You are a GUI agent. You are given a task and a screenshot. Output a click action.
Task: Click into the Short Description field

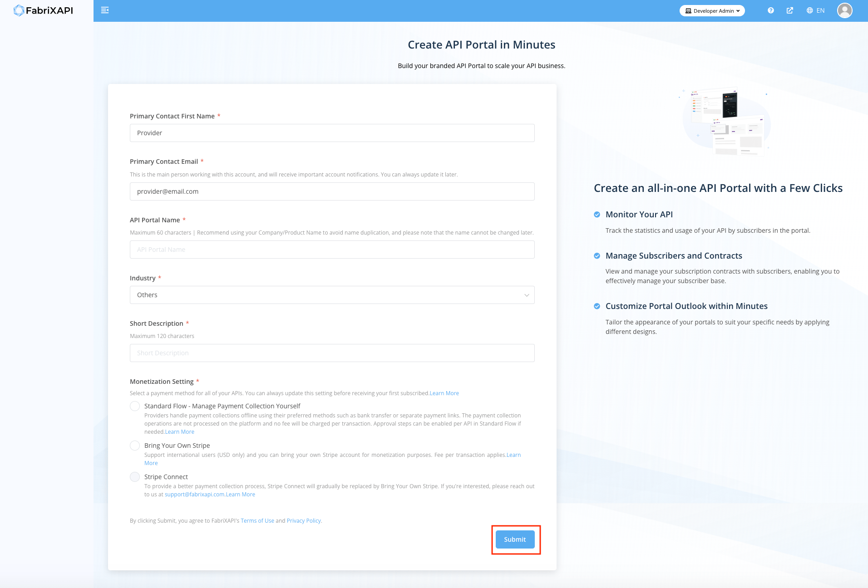coord(332,353)
